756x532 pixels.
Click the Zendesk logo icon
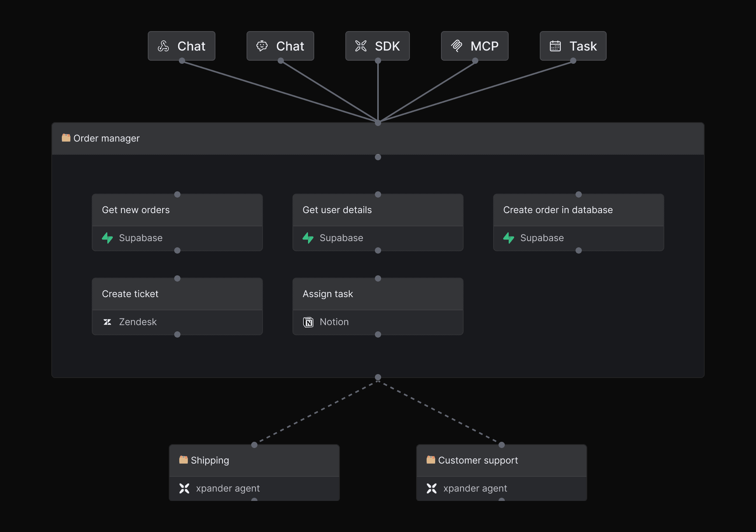(x=107, y=322)
